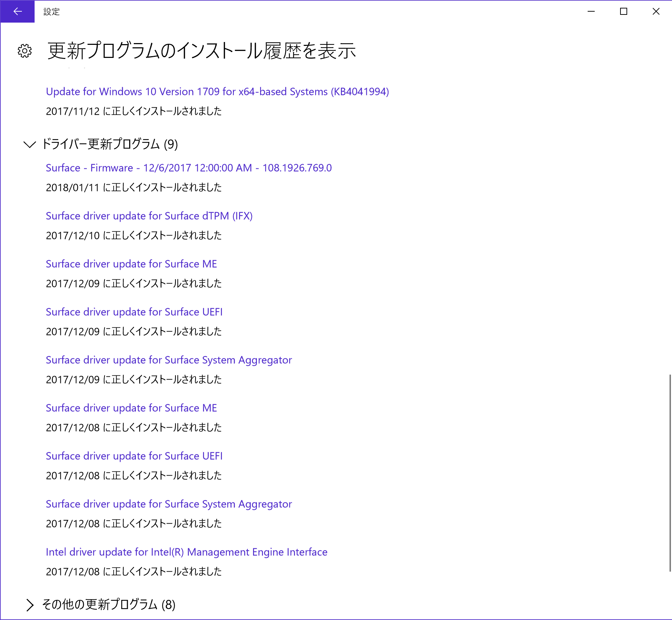This screenshot has height=620, width=672.
Task: Open the Surface dTPM (IFX) driver link
Action: 149,216
